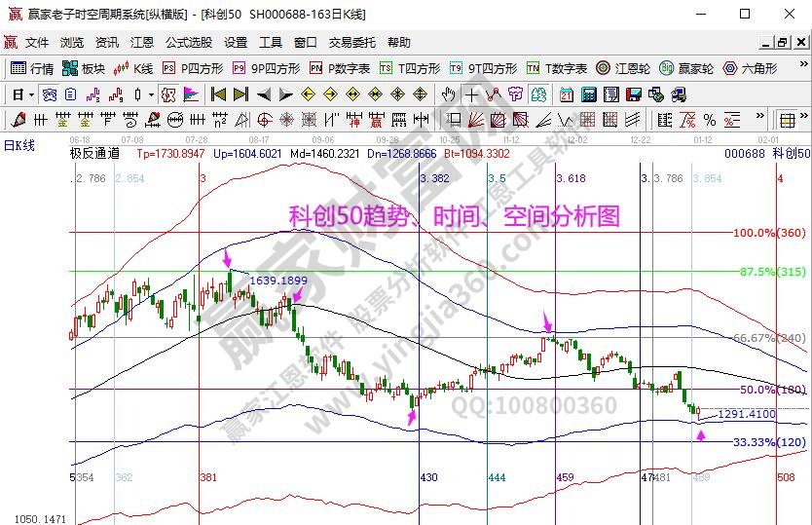812x525 pixels.
Task: Open the 公式选股 menu
Action: click(x=188, y=43)
